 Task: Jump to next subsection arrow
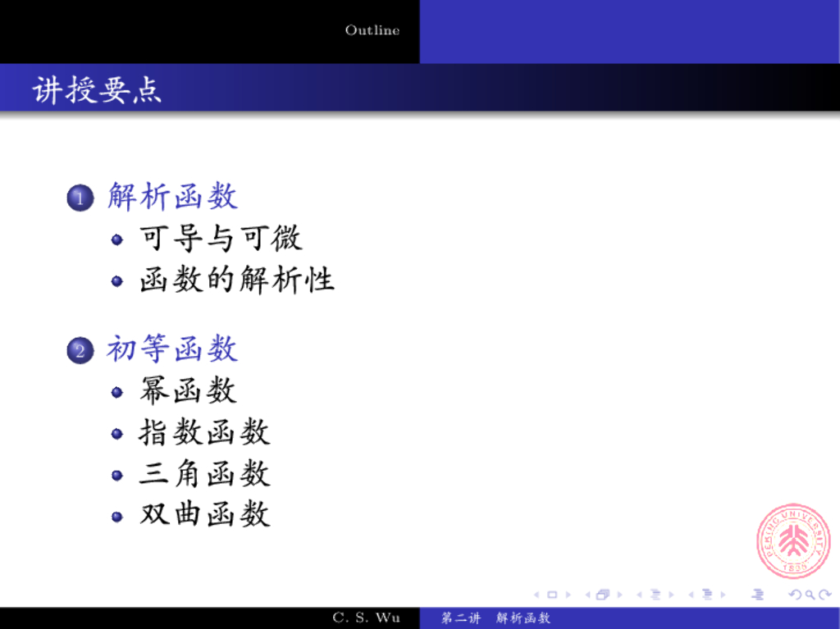coord(671,595)
